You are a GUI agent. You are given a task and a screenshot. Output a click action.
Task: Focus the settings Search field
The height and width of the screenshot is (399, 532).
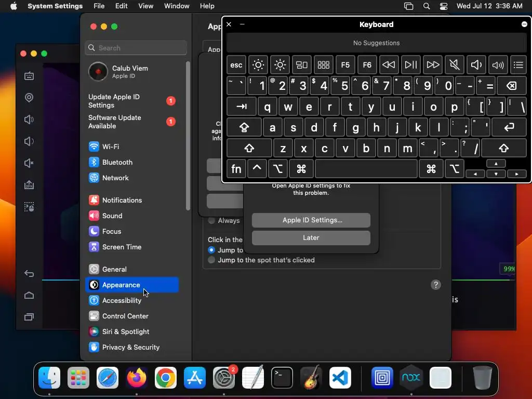coord(136,48)
